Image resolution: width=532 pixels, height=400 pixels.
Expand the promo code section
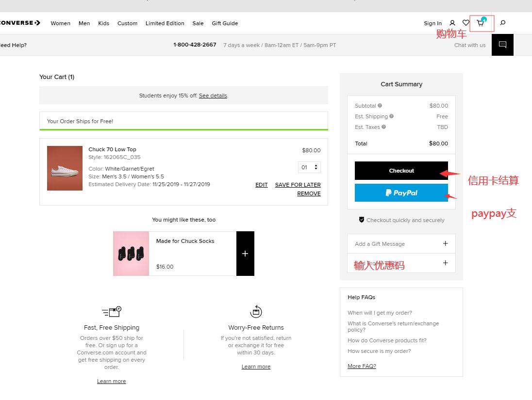point(445,263)
